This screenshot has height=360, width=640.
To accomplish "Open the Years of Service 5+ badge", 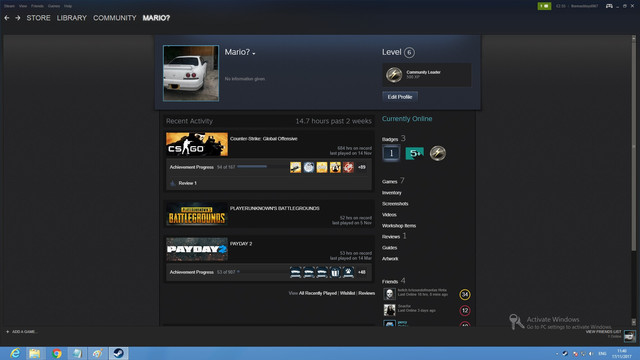I will [414, 153].
